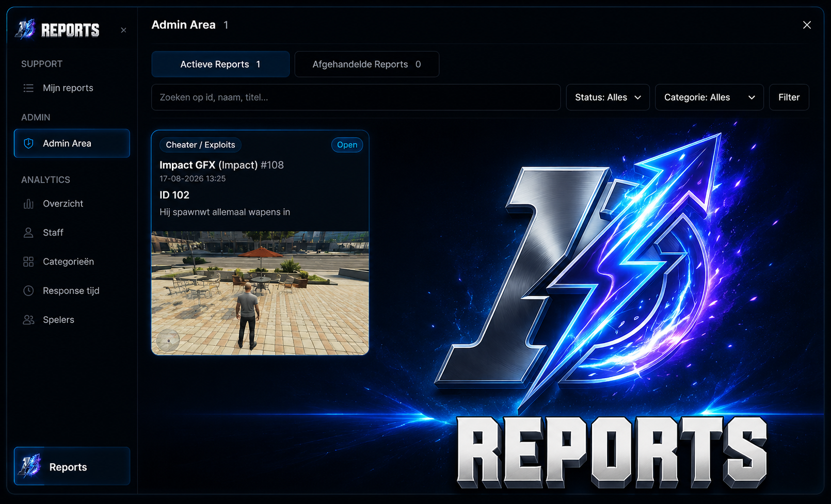
Task: Close the Admin Area panel
Action: coord(807,25)
